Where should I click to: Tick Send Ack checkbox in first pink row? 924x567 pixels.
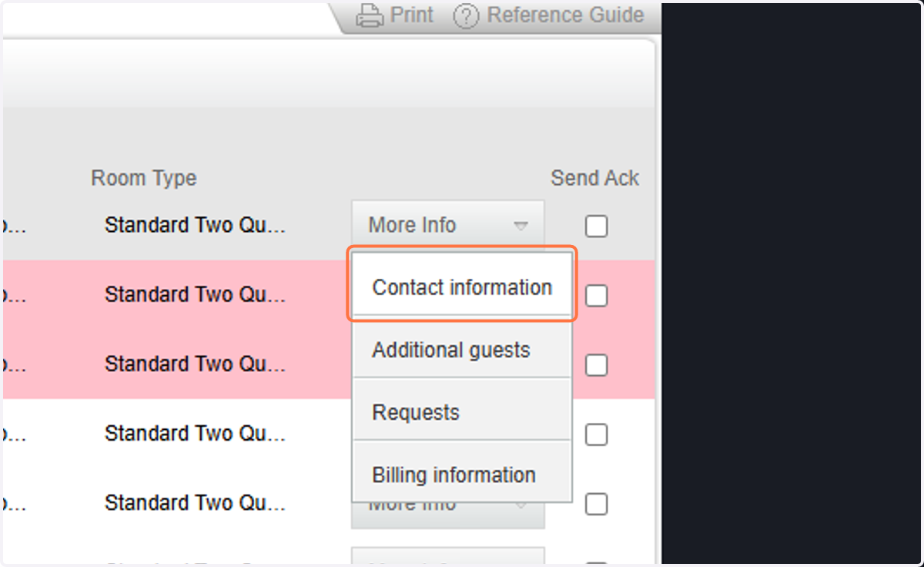pyautogui.click(x=596, y=295)
